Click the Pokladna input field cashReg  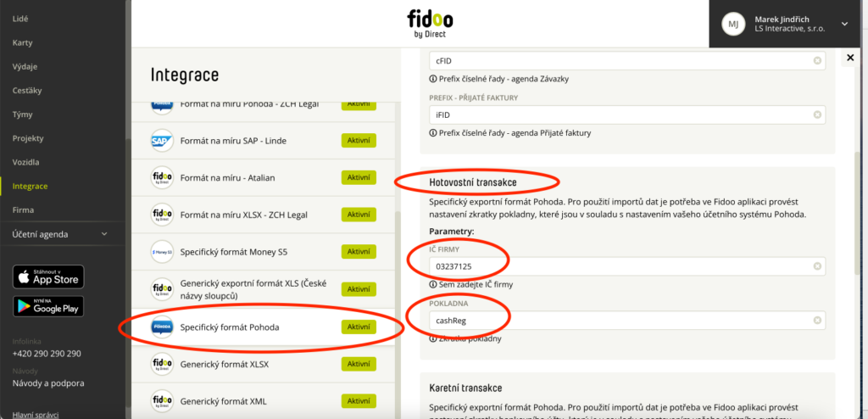[627, 320]
